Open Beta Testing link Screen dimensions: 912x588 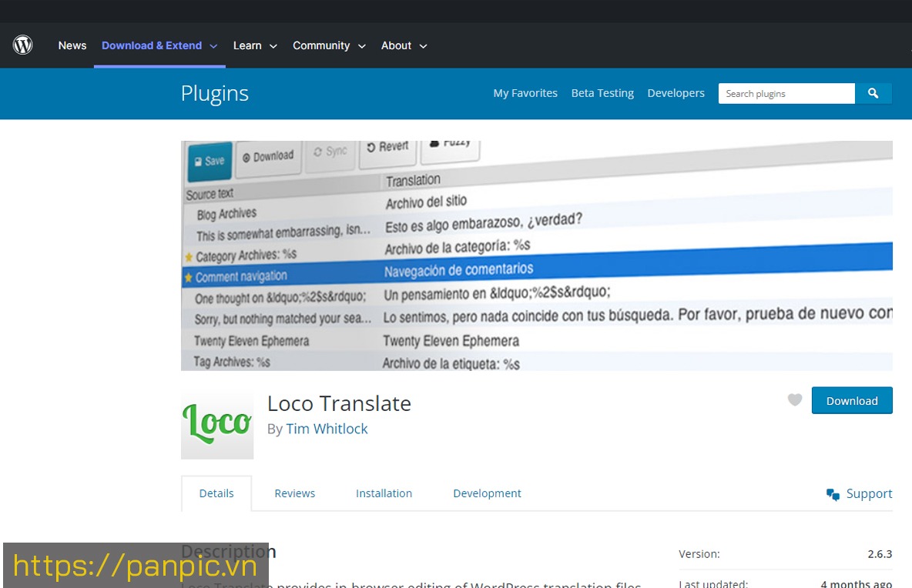pos(602,93)
